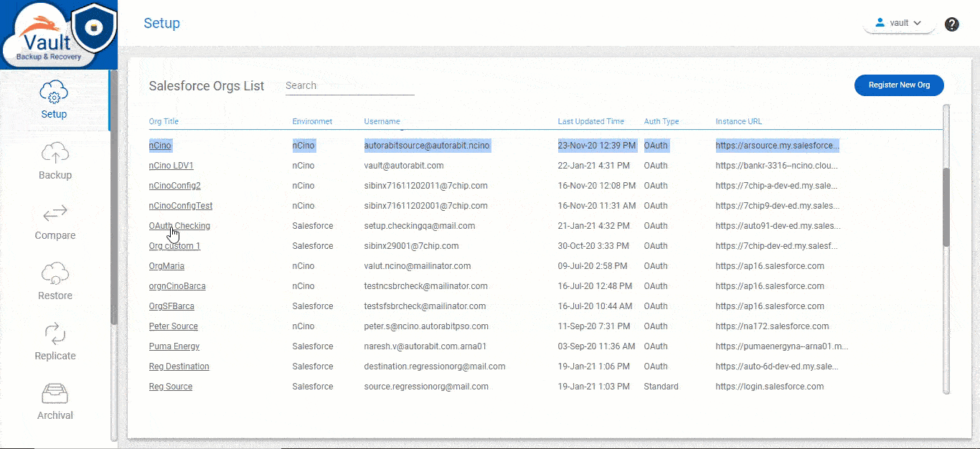Image resolution: width=980 pixels, height=449 pixels.
Task: Click the Register New Org button
Action: [x=899, y=85]
